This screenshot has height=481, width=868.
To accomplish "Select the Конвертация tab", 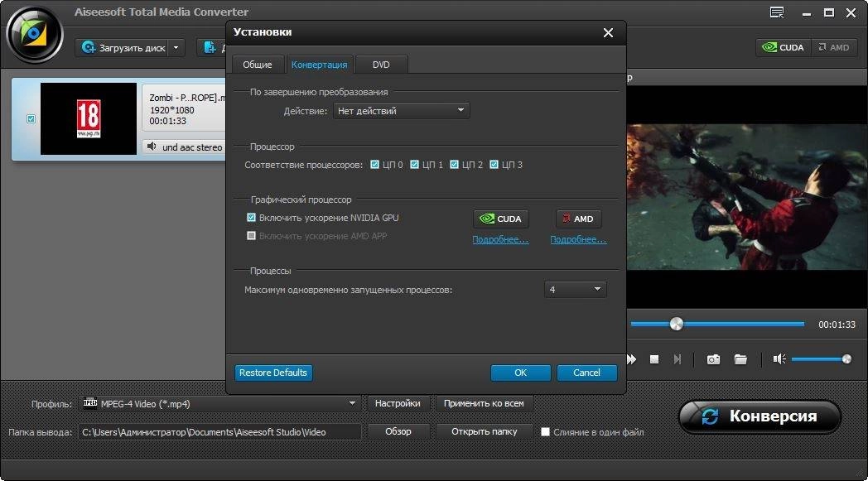I will tap(320, 65).
